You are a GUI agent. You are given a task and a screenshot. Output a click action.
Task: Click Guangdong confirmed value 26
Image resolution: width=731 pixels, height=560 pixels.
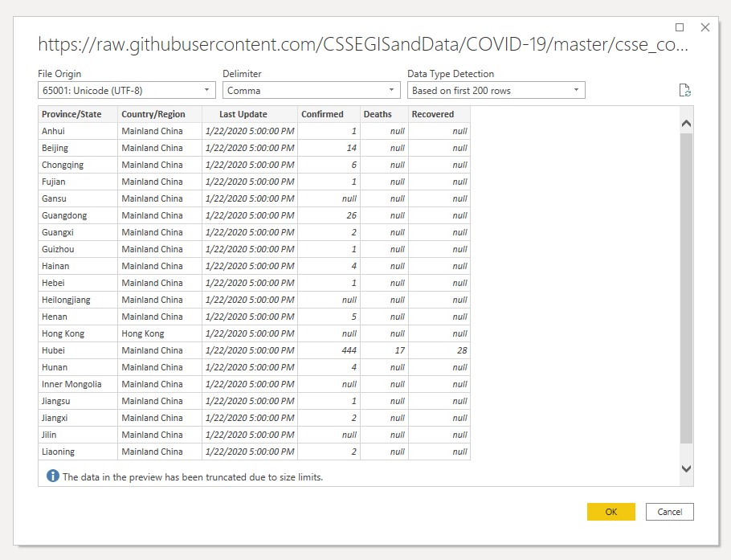coord(329,215)
